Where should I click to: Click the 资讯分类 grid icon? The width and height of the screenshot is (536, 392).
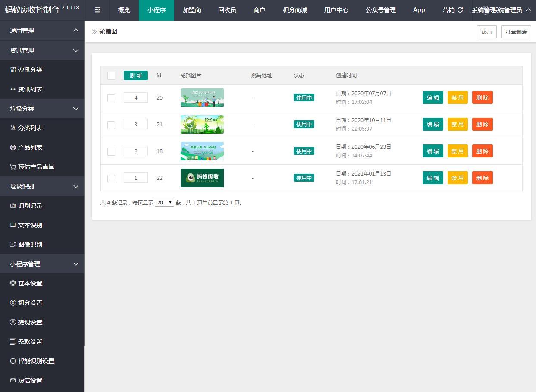[x=13, y=69]
